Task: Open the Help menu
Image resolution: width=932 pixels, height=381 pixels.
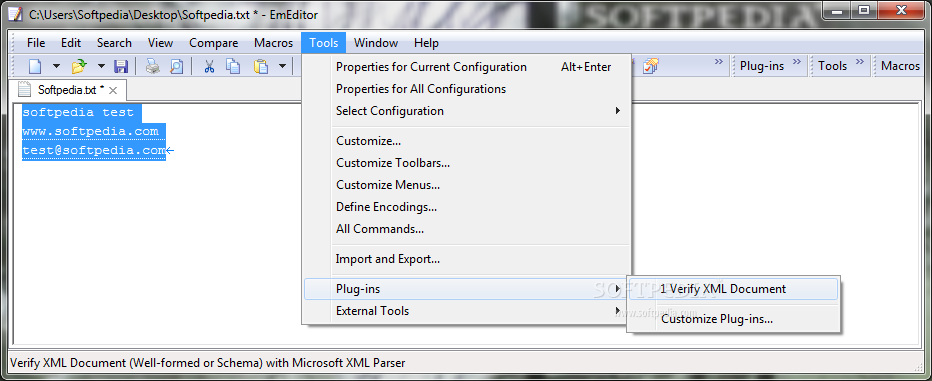Action: (426, 43)
